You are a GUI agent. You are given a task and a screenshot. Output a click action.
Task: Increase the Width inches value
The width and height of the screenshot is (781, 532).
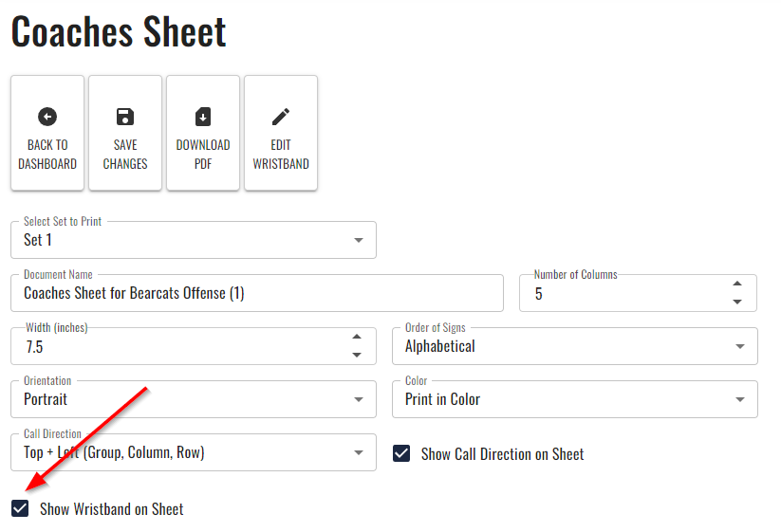point(356,338)
